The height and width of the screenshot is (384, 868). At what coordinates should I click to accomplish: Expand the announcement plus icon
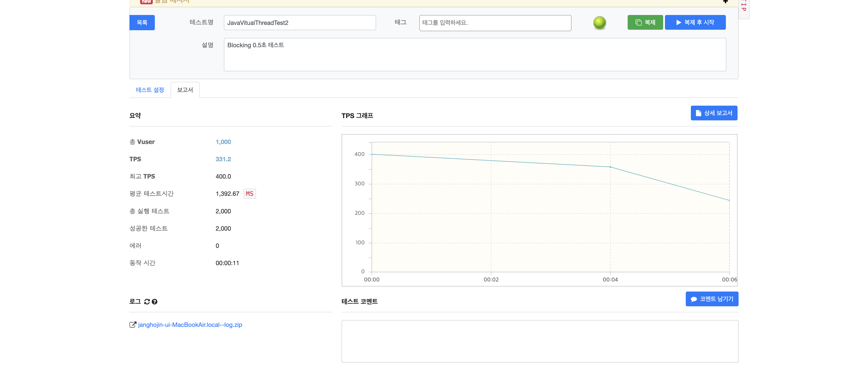tap(725, 2)
